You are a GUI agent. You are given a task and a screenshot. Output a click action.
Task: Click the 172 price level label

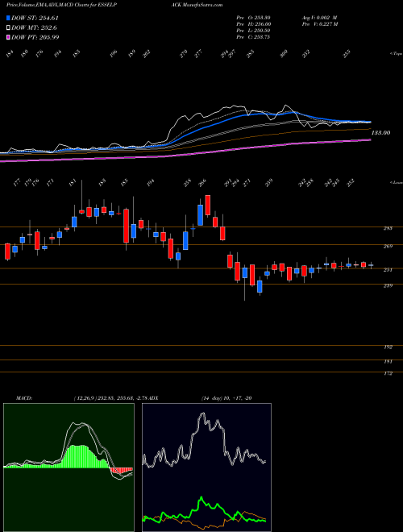point(388,373)
